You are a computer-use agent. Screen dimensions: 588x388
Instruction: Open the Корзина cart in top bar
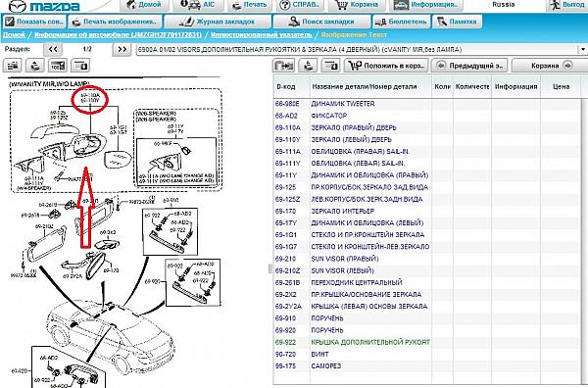357,5
